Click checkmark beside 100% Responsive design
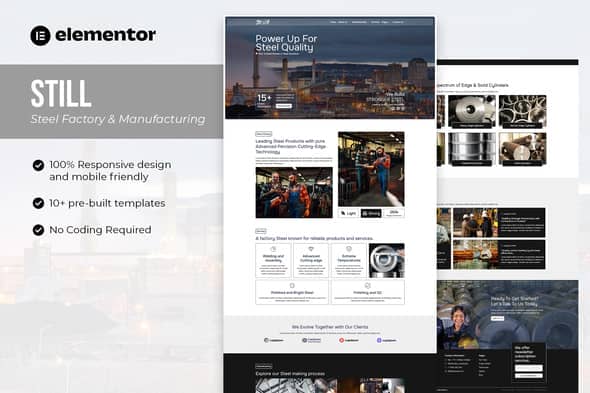Viewport: 590px width, 393px height. pos(38,165)
